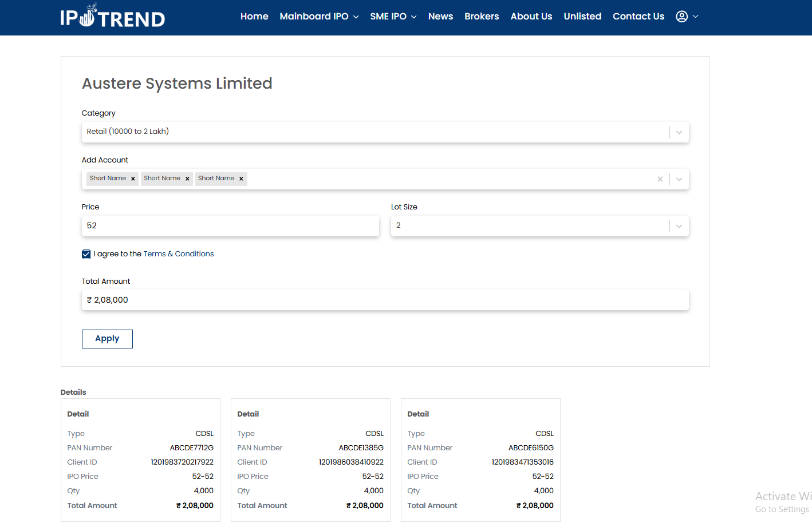Screen dimensions: 812x531
Task: Expand the Category dropdown
Action: (679, 132)
